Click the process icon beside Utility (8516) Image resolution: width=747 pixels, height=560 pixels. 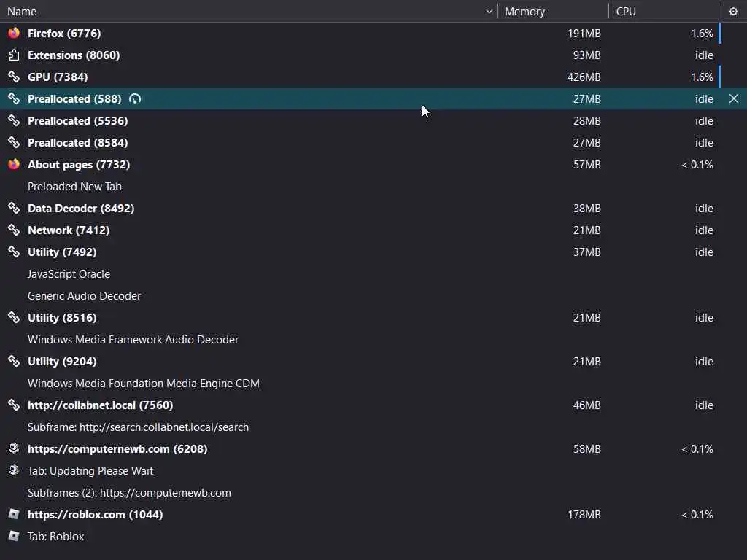coord(14,318)
